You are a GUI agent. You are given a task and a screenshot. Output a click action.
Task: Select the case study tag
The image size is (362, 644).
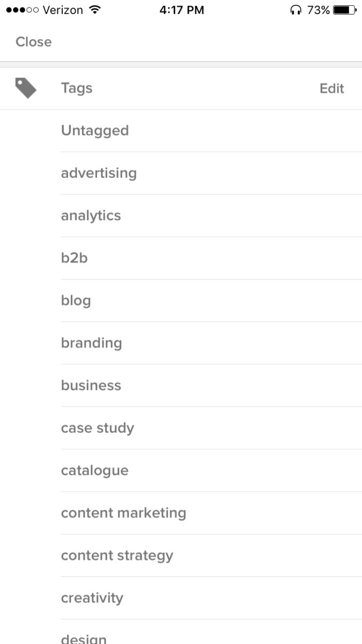97,428
